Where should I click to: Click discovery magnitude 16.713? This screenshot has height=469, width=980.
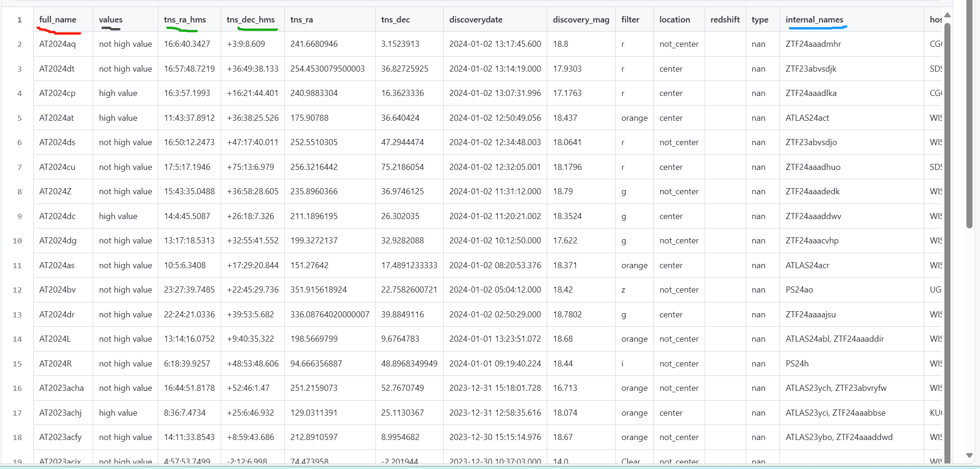(x=565, y=388)
